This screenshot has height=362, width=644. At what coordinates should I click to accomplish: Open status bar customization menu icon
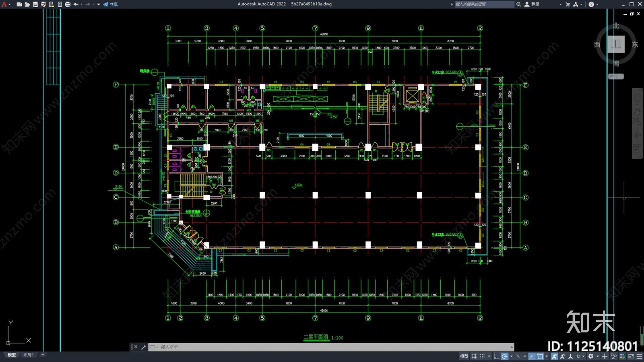pos(639,356)
